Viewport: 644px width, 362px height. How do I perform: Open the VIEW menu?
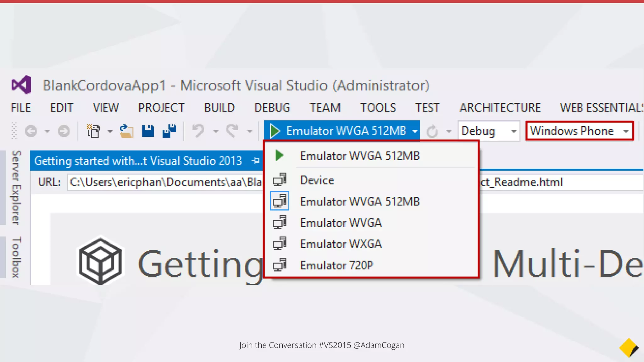coord(106,107)
